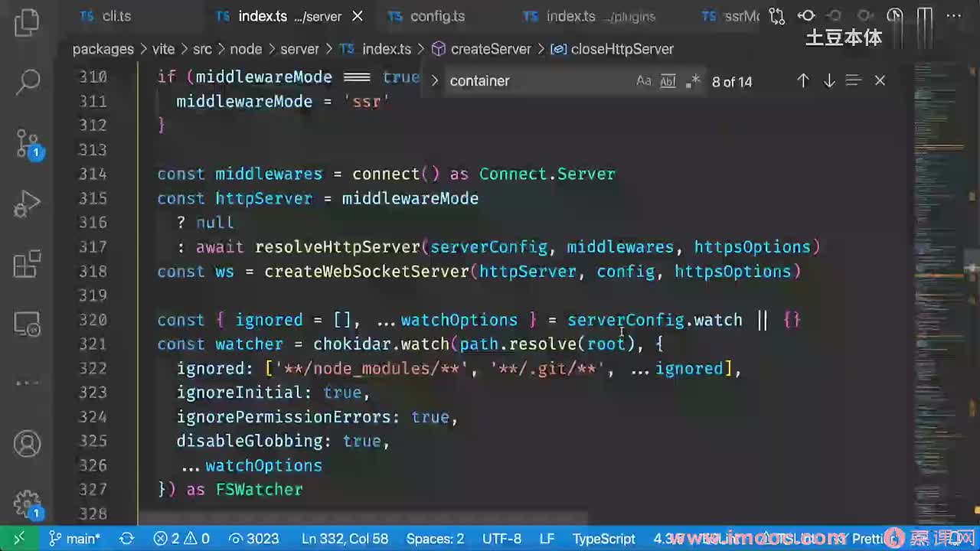Click the Open Changes compare icon
Viewport: 980px width, 551px height.
pyautogui.click(x=777, y=16)
